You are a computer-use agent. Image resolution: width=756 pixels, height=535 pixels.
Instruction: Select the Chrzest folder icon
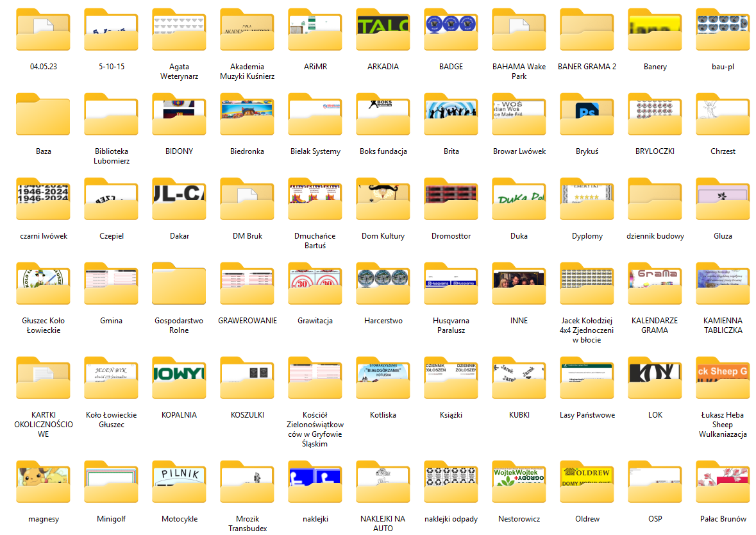[x=723, y=114]
